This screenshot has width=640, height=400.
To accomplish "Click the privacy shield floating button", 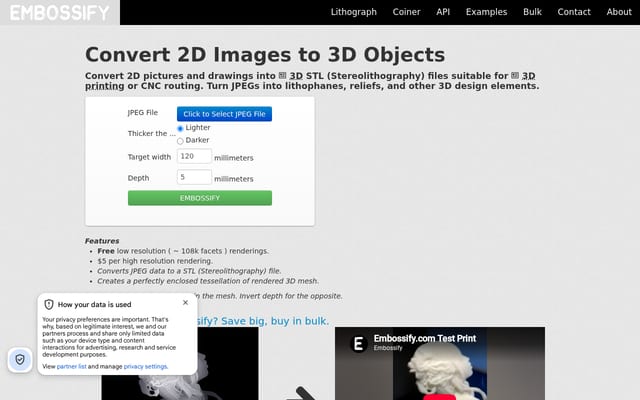I will pos(20,360).
